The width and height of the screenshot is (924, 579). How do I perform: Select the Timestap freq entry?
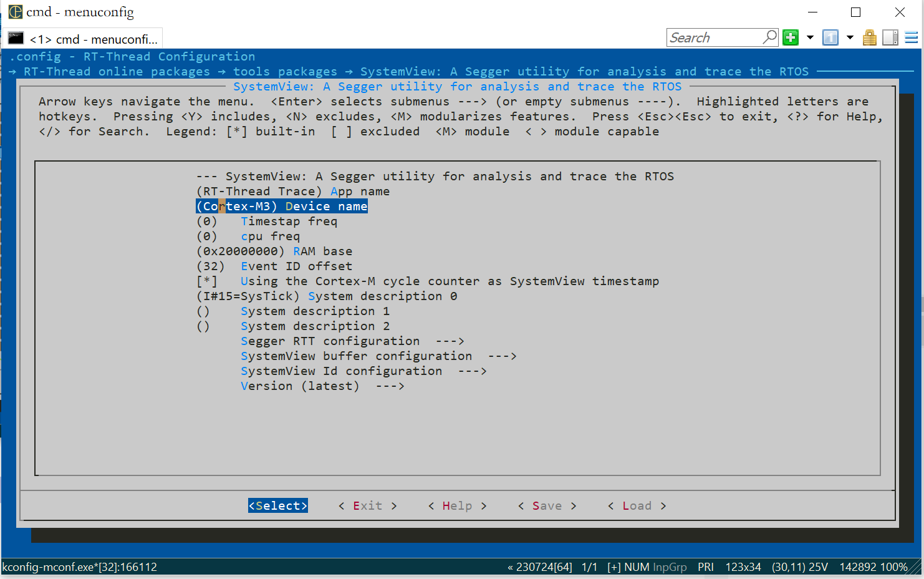pos(267,221)
